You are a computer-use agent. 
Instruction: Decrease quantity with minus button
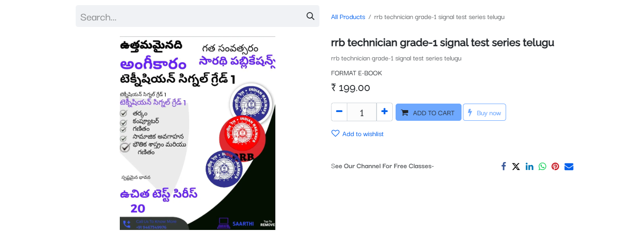(339, 112)
